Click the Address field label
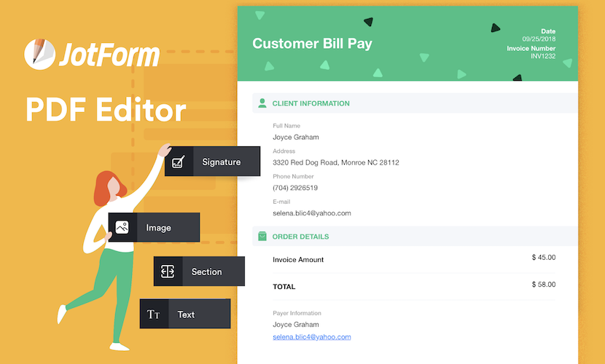This screenshot has width=605, height=364. pyautogui.click(x=284, y=151)
